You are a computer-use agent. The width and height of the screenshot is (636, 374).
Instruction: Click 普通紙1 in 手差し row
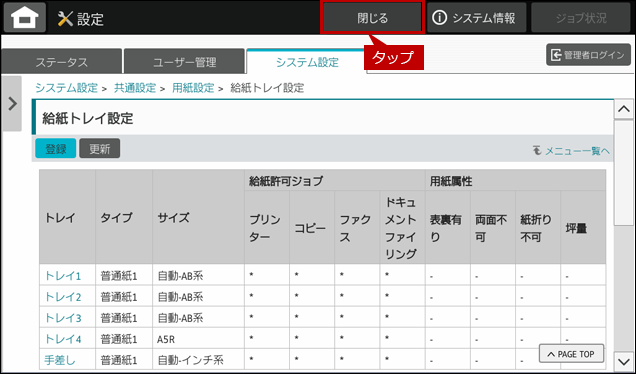pos(124,360)
